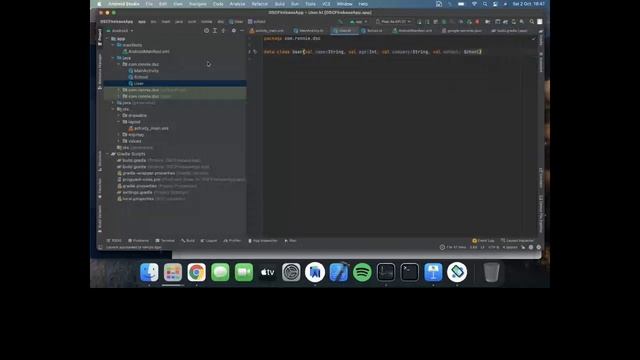Image resolution: width=640 pixels, height=360 pixels.
Task: Open the VCS menu
Action: tap(326, 4)
